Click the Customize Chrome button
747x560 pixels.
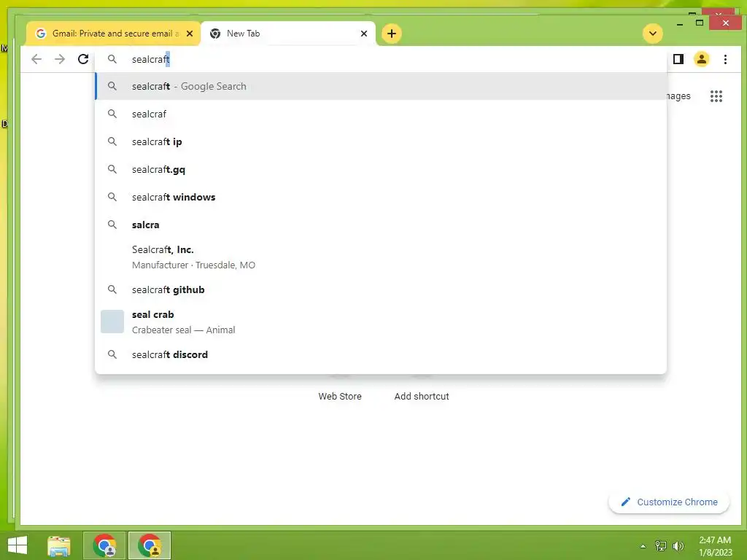[669, 502]
